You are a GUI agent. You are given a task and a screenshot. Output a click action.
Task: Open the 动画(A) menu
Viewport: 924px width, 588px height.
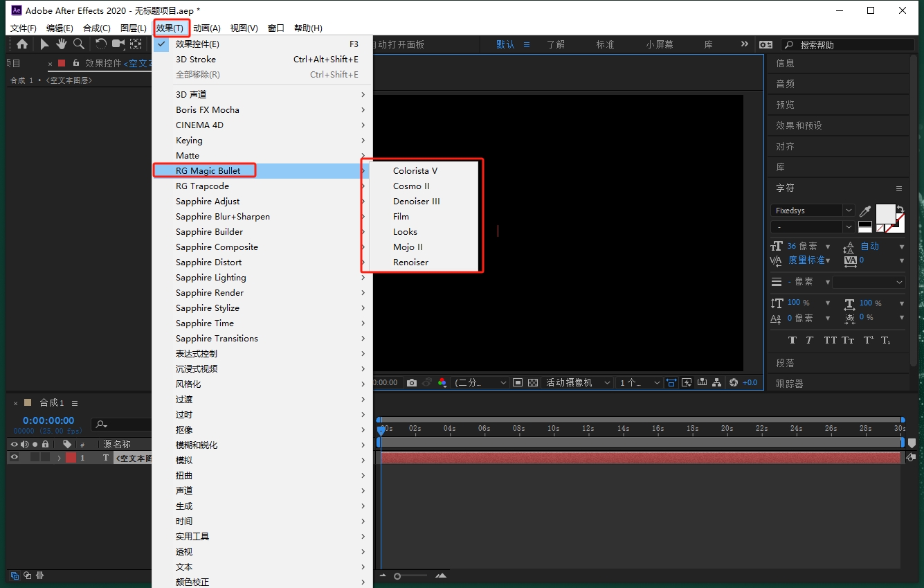pyautogui.click(x=206, y=28)
